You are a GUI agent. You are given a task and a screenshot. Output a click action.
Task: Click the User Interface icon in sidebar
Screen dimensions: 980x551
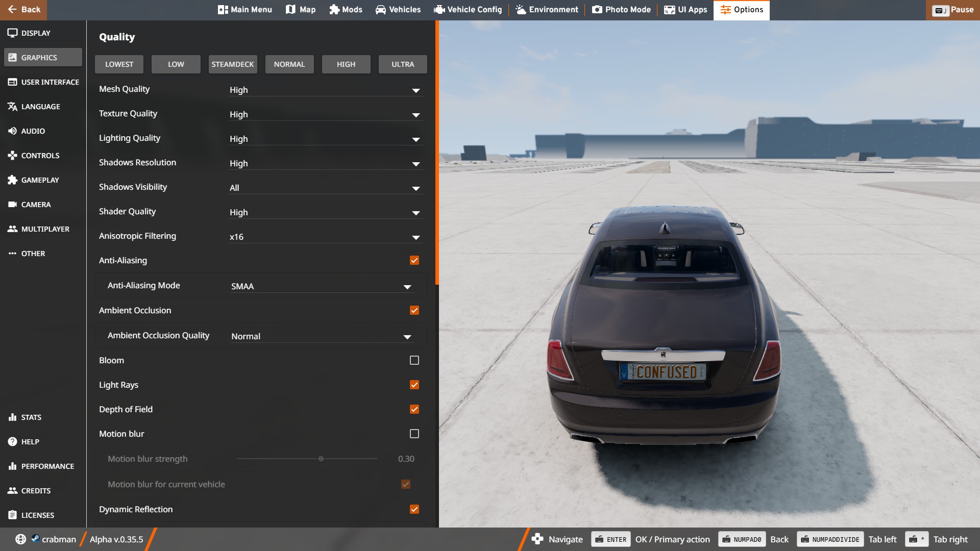(x=12, y=82)
